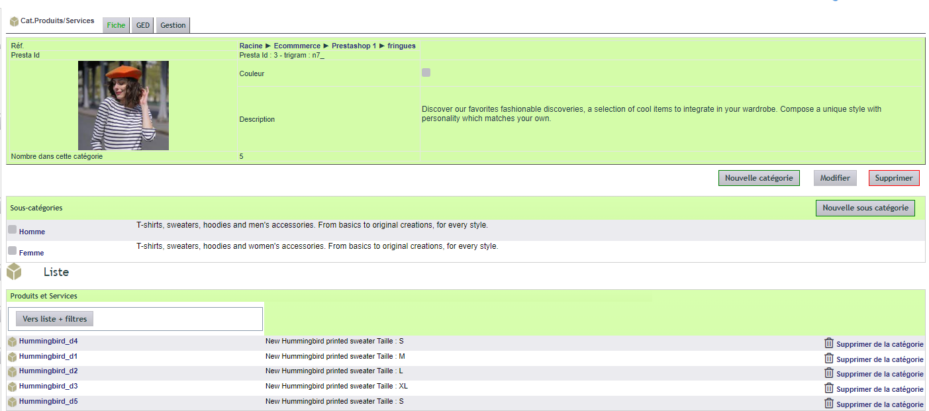The height and width of the screenshot is (411, 929).
Task: Click the Modifier button
Action: 835,178
